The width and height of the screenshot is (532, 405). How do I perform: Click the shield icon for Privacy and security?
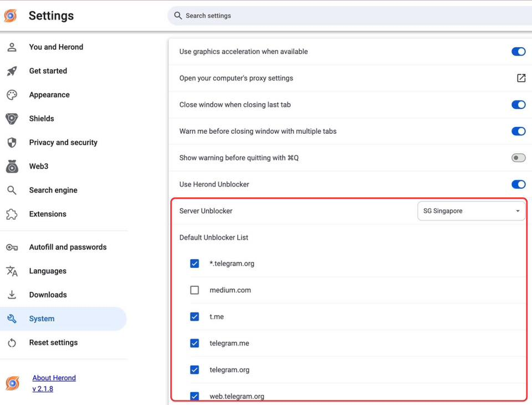12,143
